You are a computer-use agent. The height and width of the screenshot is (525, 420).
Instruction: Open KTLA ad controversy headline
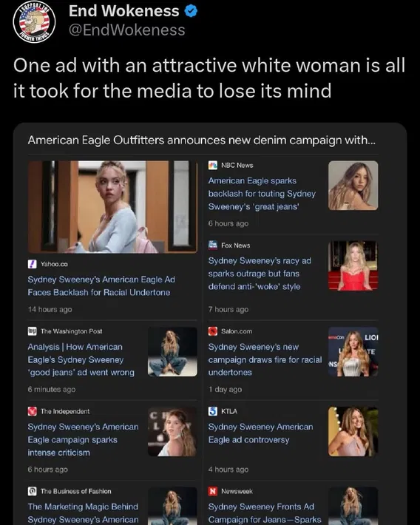[x=260, y=433]
